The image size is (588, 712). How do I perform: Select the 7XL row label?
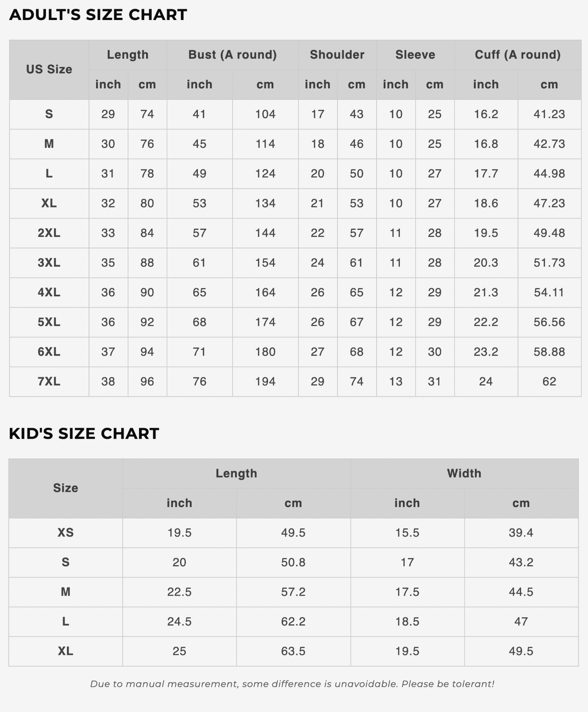[x=49, y=382]
